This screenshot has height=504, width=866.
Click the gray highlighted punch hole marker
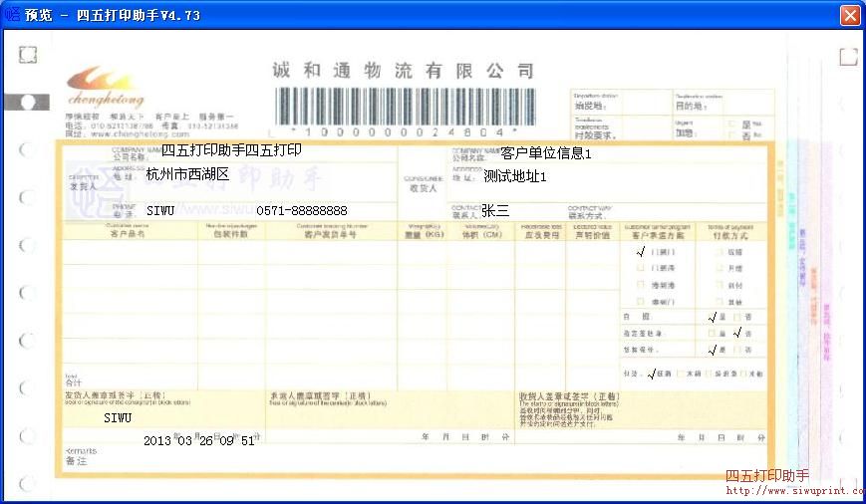tap(28, 102)
